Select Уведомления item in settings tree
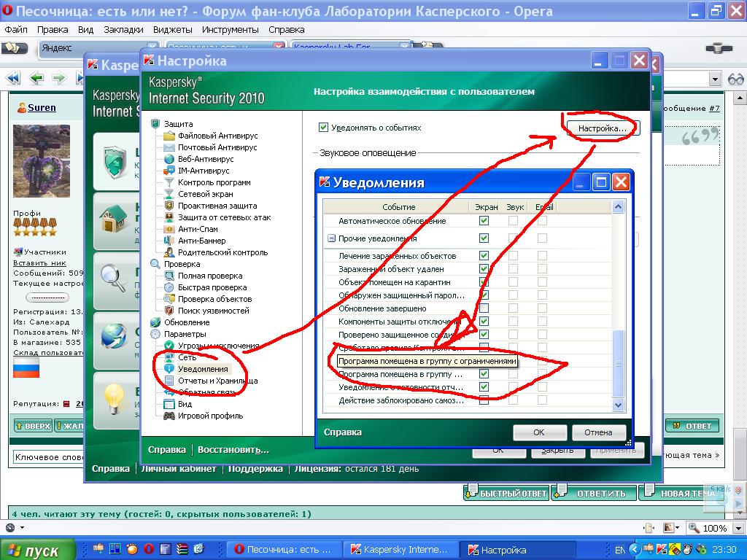The width and height of the screenshot is (747, 560). coord(203,369)
